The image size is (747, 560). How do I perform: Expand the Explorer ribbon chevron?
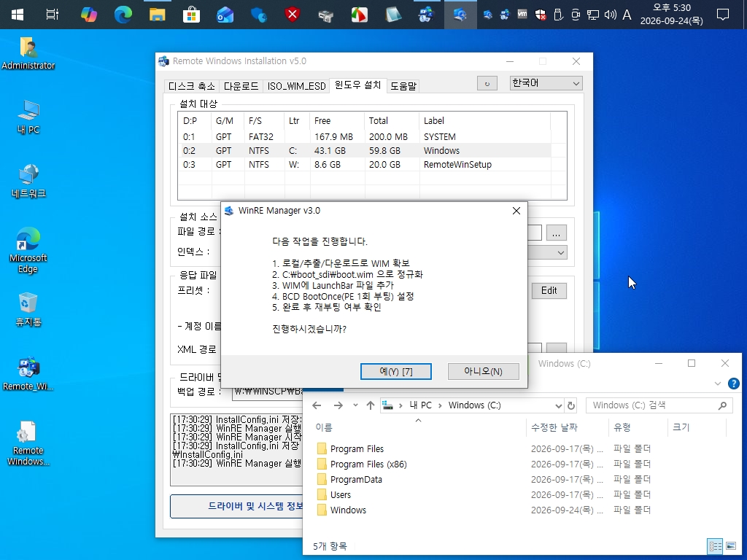pos(718,384)
